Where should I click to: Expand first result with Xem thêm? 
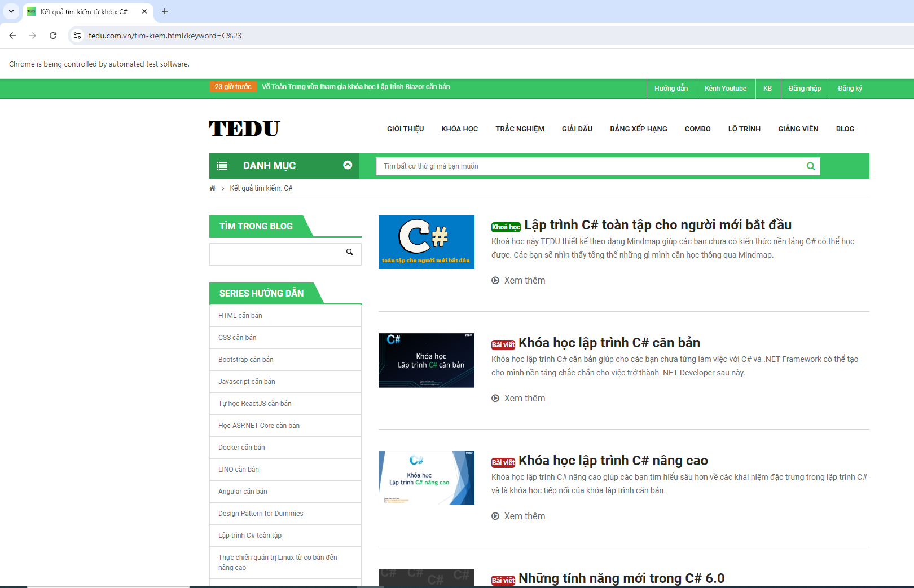tap(524, 281)
